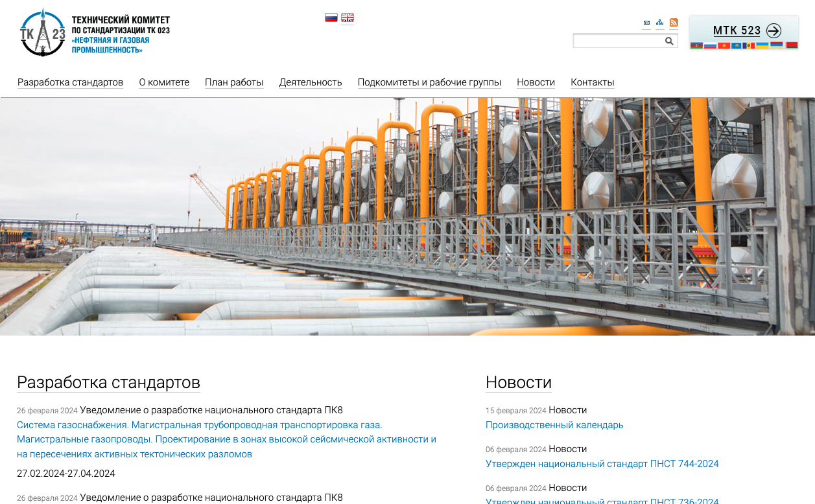Click the pipeline banner image
This screenshot has width=815, height=504.
click(x=407, y=216)
